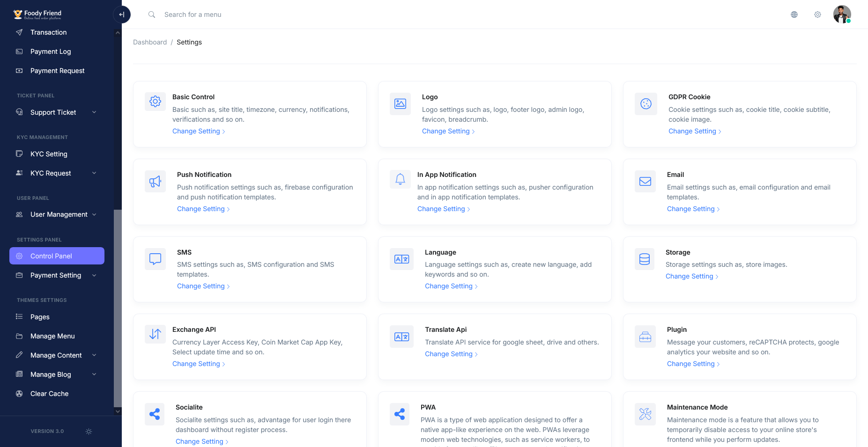Image resolution: width=868 pixels, height=447 pixels.
Task: Open Clear Cache in the sidebar
Action: (57, 394)
